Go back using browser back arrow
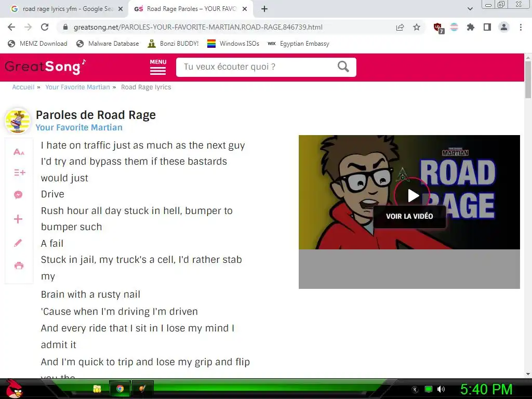 click(x=11, y=27)
